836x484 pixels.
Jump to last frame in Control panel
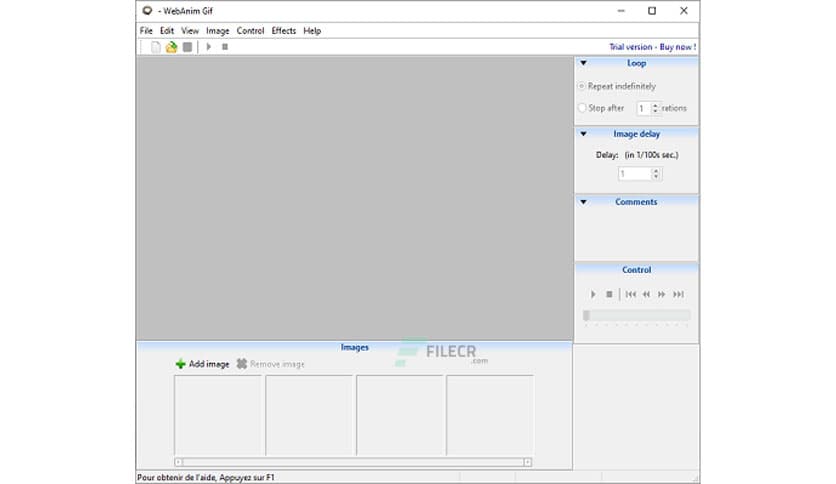coord(678,294)
